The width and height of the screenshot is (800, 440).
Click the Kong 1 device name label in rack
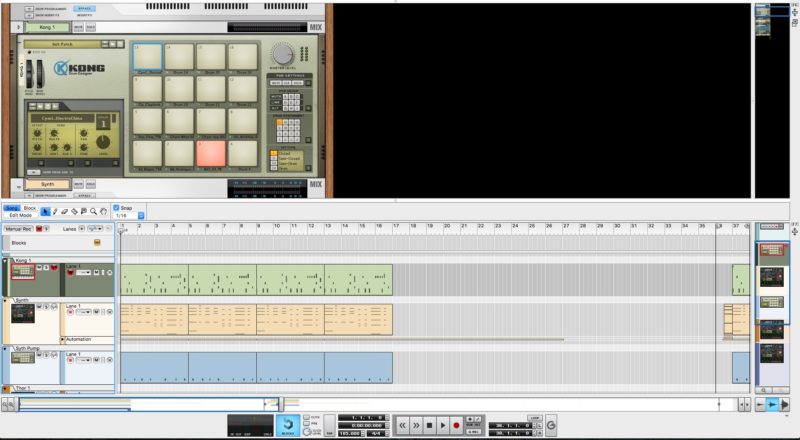click(x=47, y=27)
